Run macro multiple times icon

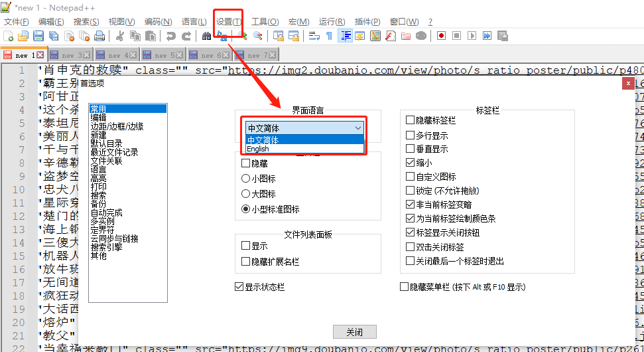[487, 36]
